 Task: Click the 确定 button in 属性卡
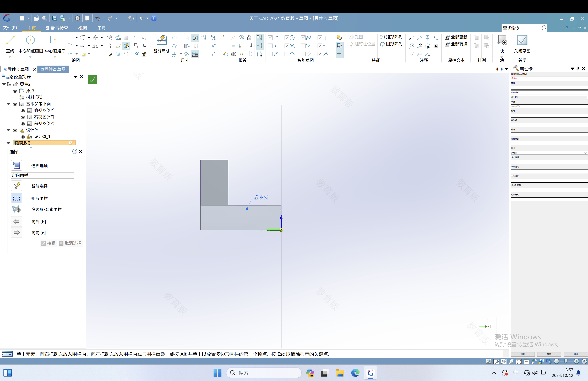549,354
